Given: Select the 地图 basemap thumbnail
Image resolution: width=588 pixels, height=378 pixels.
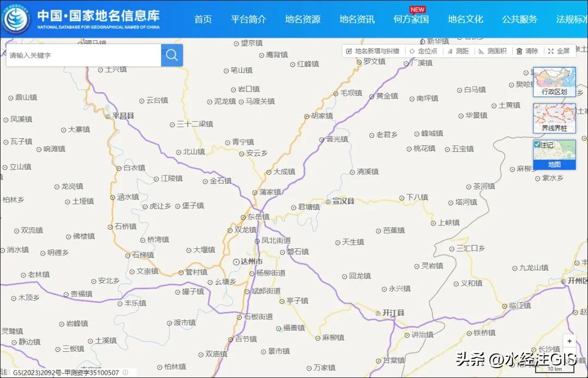Looking at the screenshot, I should [x=554, y=155].
